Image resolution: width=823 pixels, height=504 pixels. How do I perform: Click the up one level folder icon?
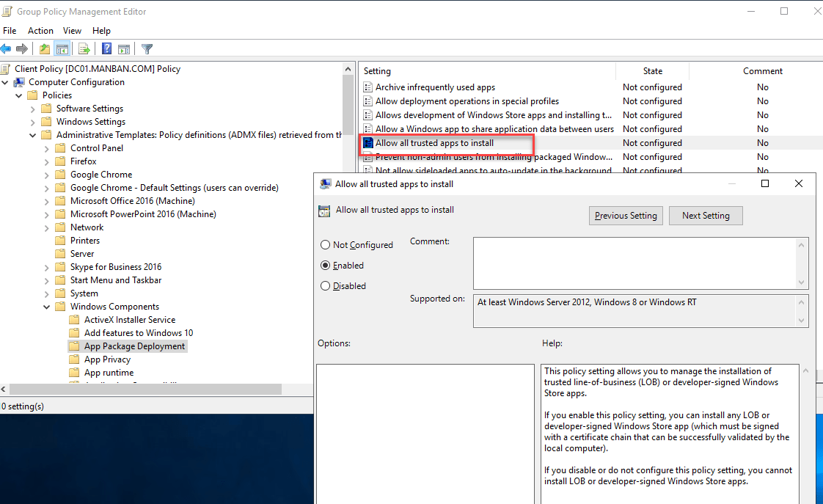click(x=44, y=48)
